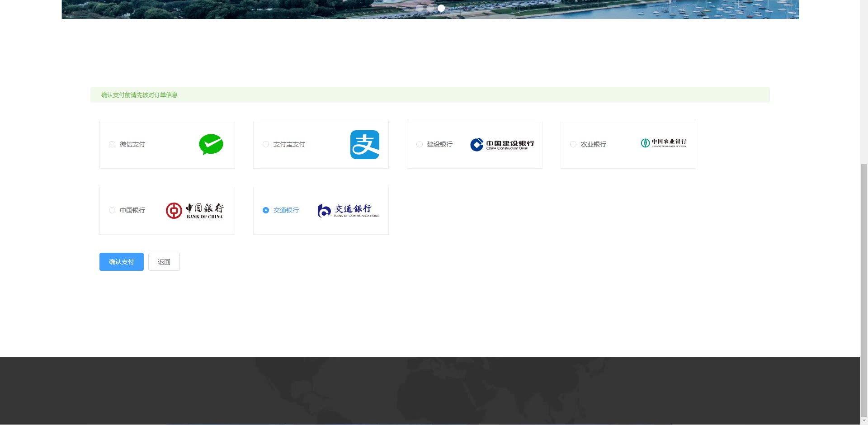Click the Bank of Communications logo

[x=349, y=211]
